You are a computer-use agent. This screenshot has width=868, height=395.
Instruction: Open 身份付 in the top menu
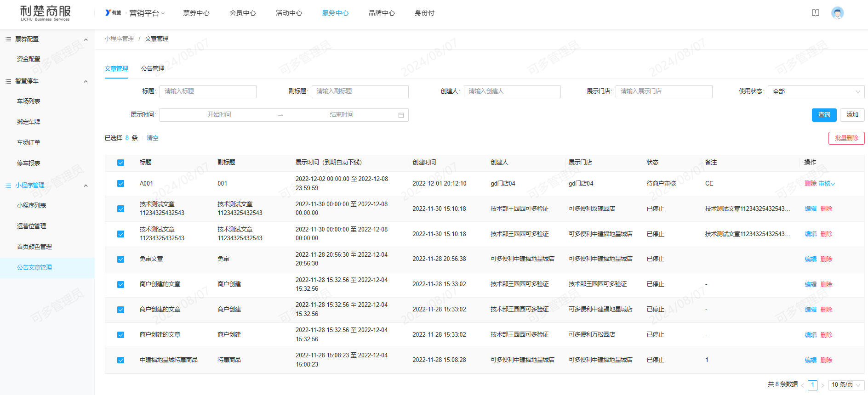click(424, 13)
